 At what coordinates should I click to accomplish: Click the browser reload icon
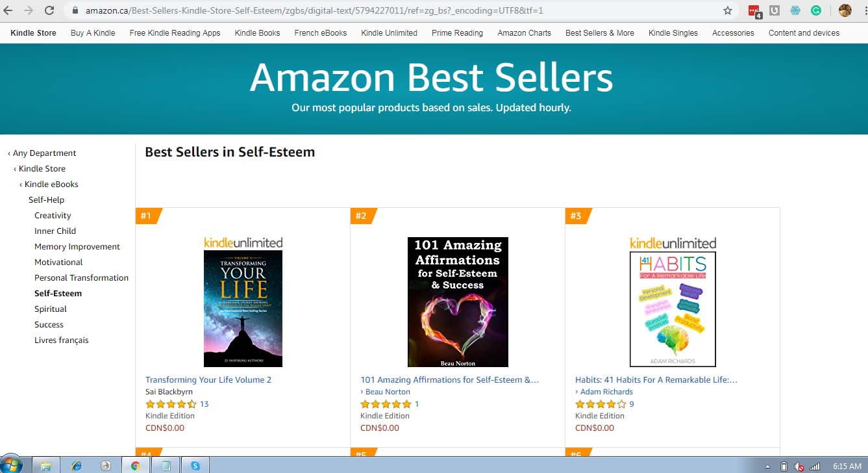click(49, 10)
